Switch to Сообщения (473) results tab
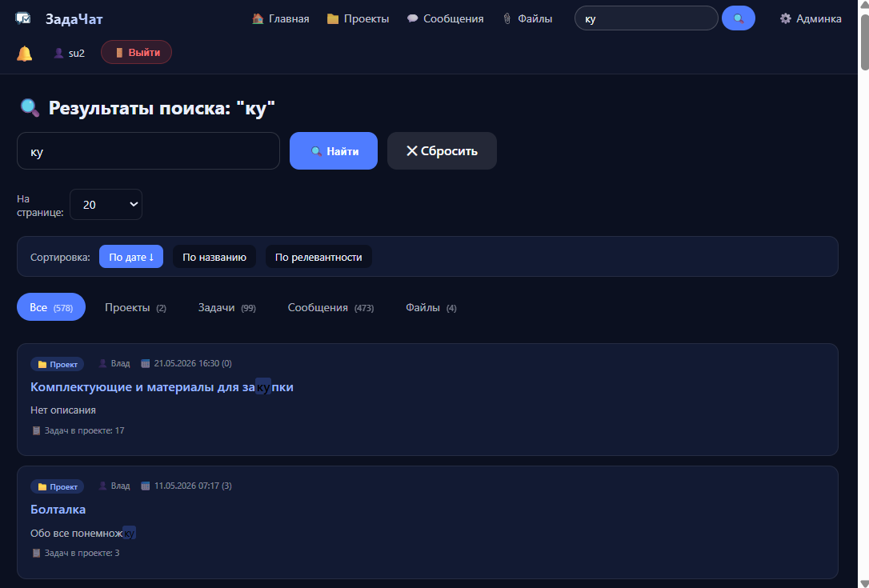869x588 pixels. 330,307
